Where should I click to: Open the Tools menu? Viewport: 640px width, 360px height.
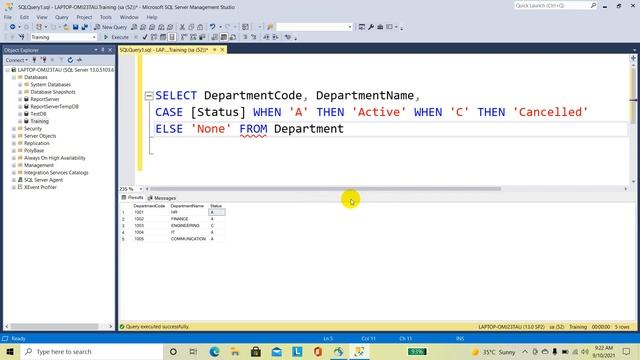tap(106, 17)
